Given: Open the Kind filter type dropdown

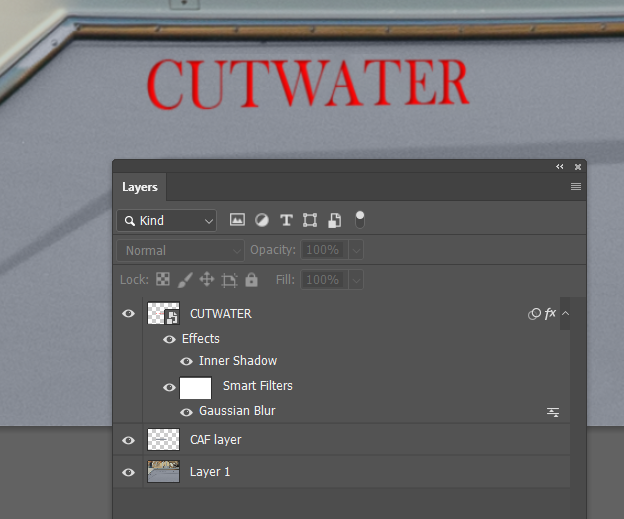Looking at the screenshot, I should point(166,220).
